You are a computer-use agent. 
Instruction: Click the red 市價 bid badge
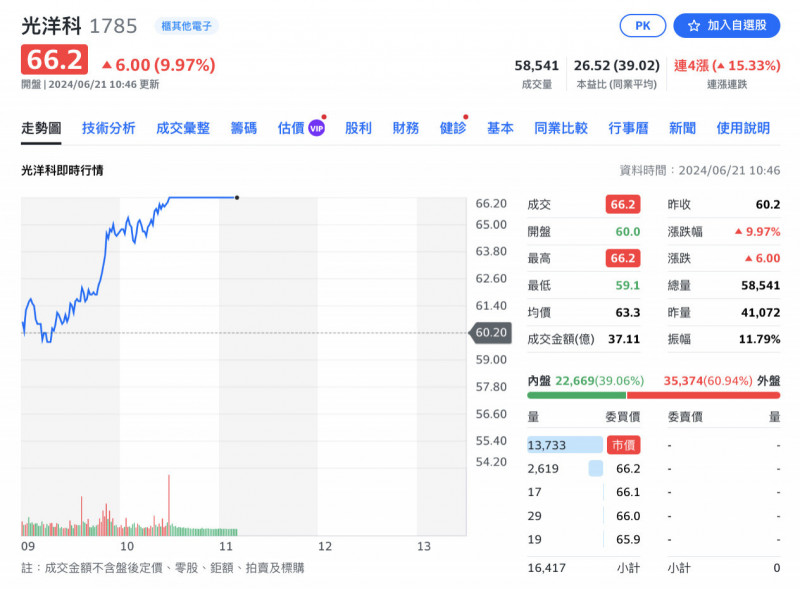[623, 445]
